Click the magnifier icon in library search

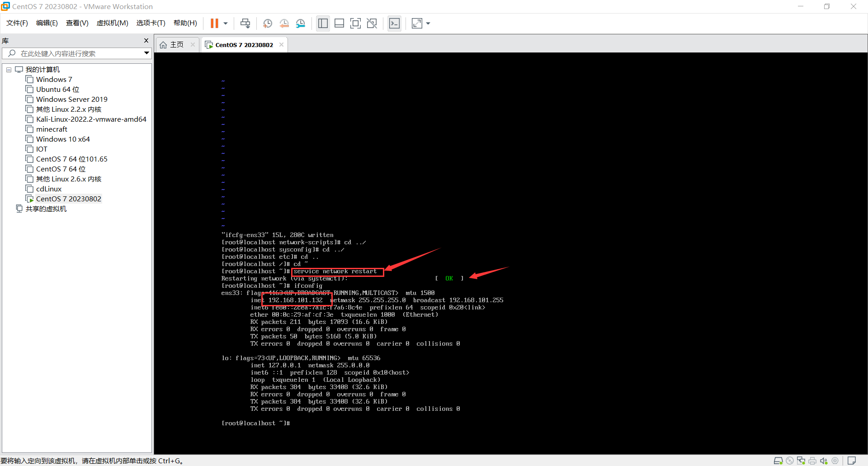coord(12,53)
